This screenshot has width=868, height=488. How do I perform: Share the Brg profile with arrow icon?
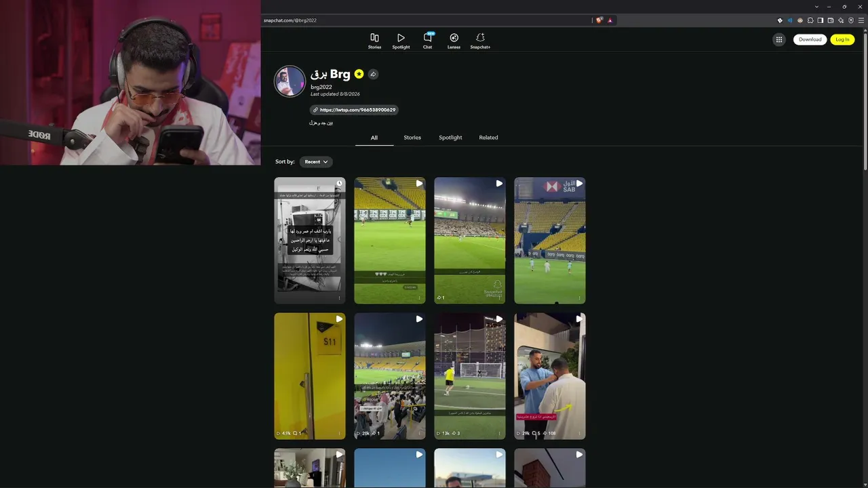click(x=373, y=74)
